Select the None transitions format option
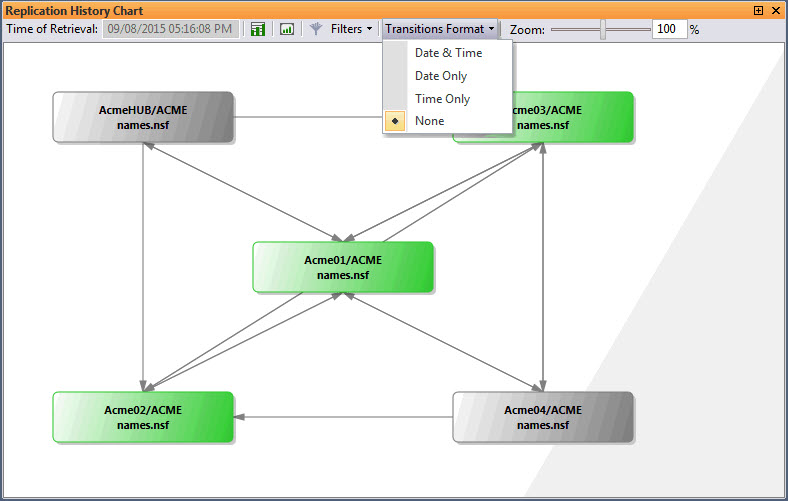Viewport: 788px width, 501px height. click(430, 121)
